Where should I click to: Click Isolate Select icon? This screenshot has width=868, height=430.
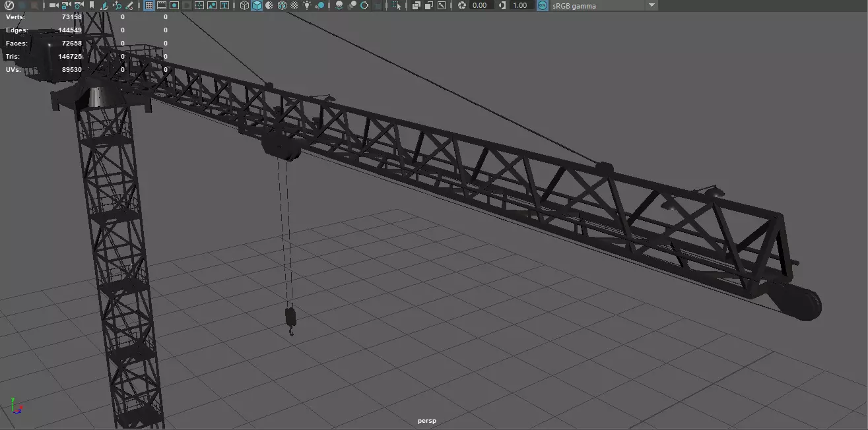point(395,5)
